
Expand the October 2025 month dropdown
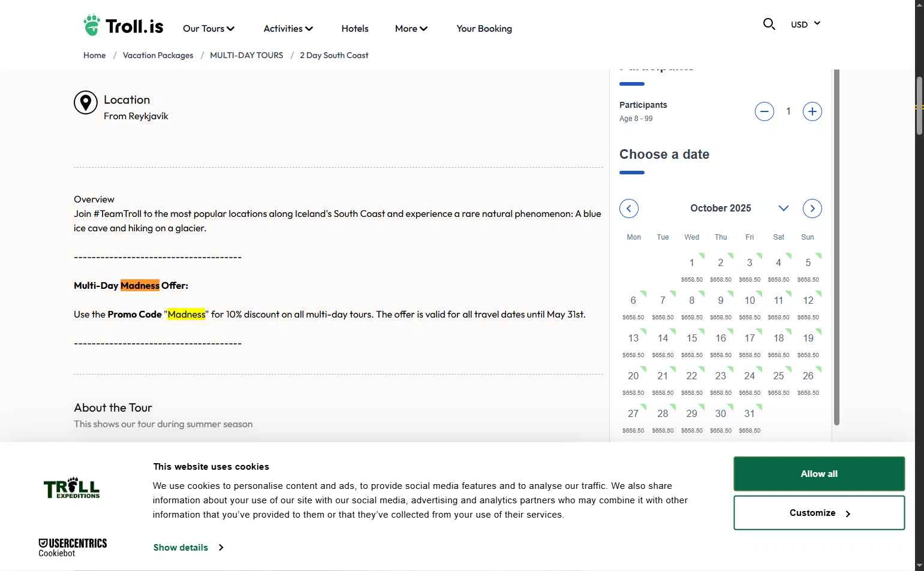pos(783,209)
